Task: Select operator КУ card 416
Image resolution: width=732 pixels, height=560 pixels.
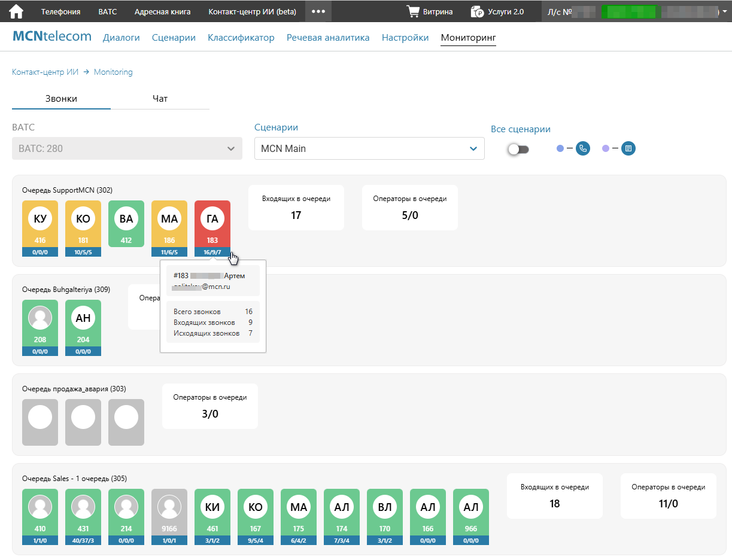Action: pos(40,229)
